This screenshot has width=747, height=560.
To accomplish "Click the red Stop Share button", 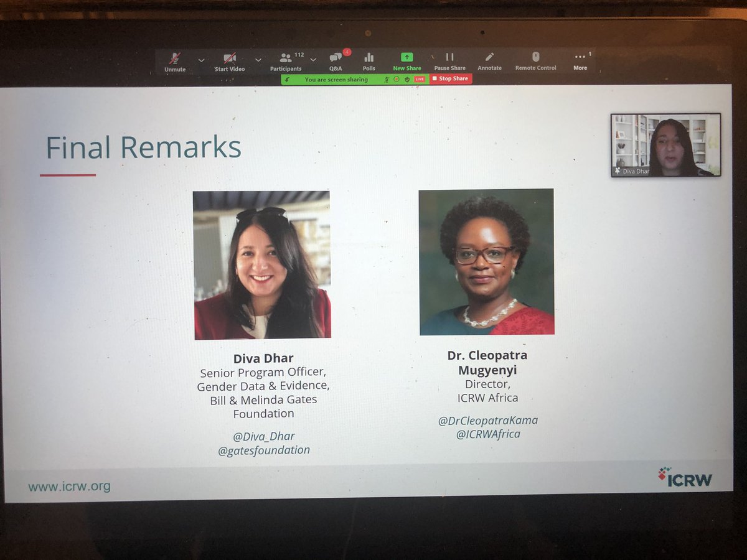I will click(451, 79).
